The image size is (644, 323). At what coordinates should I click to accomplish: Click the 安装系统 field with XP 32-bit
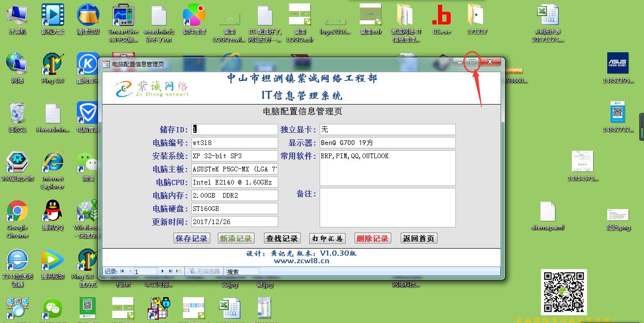point(234,156)
